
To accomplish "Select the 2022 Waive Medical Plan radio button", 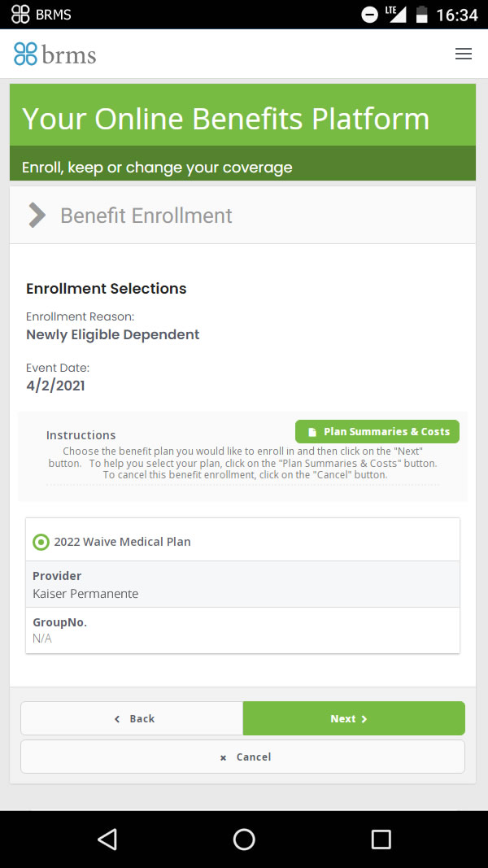I will 41,542.
